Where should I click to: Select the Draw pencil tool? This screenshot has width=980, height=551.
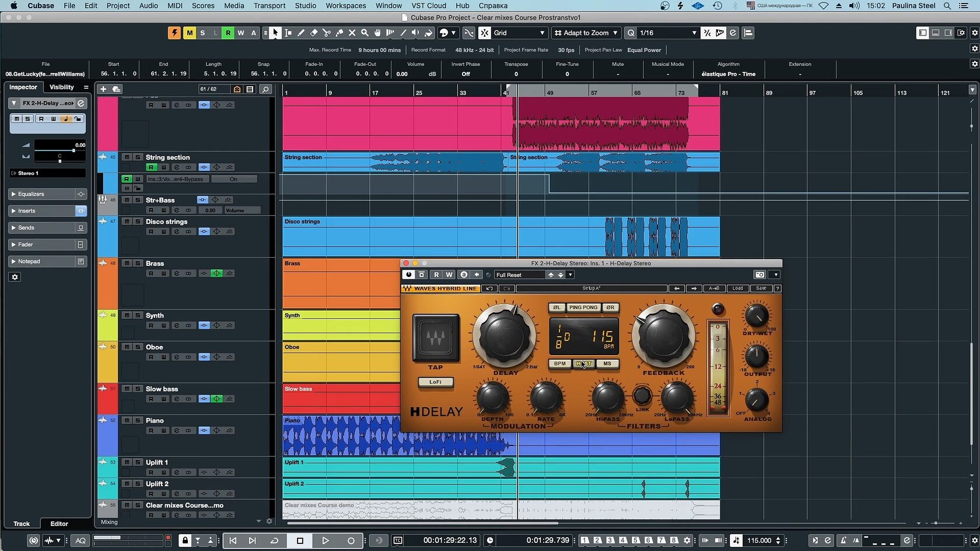(x=301, y=33)
